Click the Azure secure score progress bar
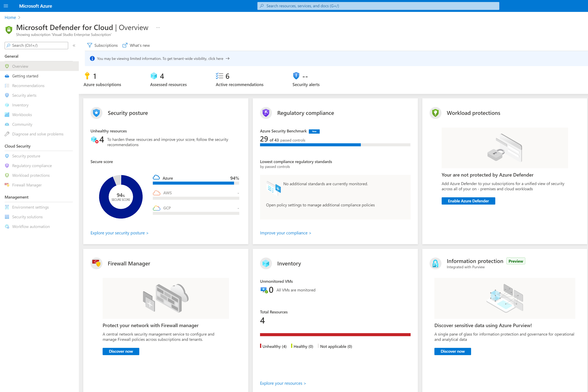 (x=196, y=183)
